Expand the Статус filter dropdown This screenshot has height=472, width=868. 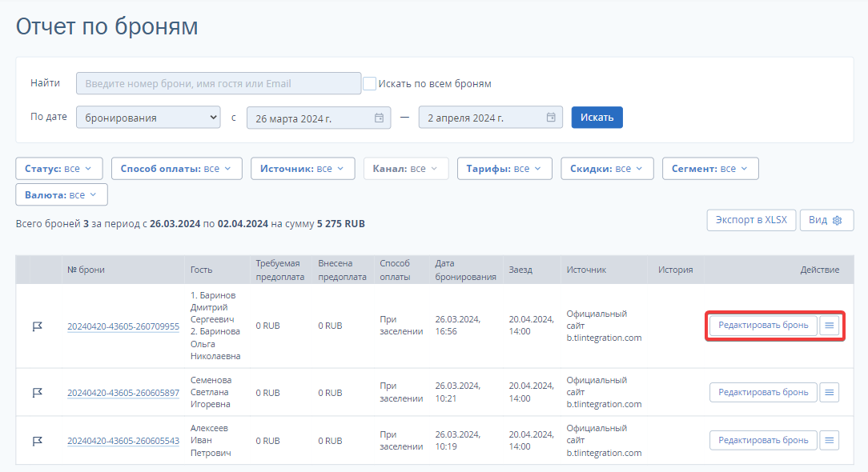(x=59, y=169)
